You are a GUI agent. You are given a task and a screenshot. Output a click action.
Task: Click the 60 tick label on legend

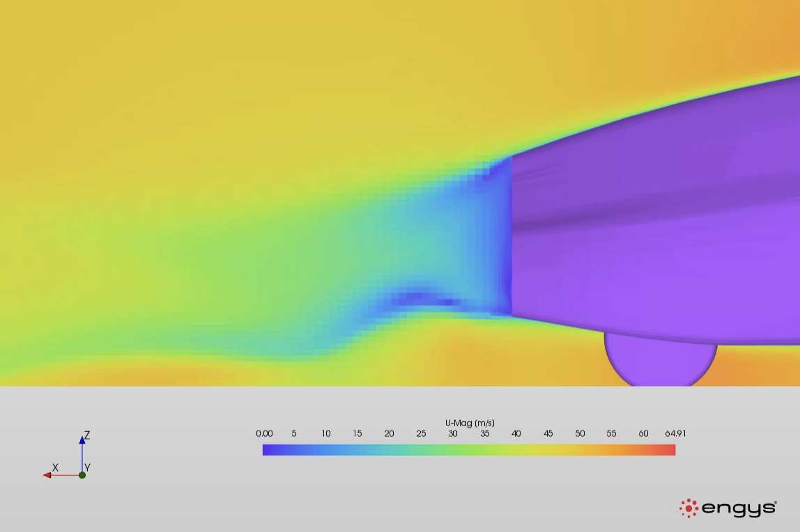pyautogui.click(x=643, y=434)
